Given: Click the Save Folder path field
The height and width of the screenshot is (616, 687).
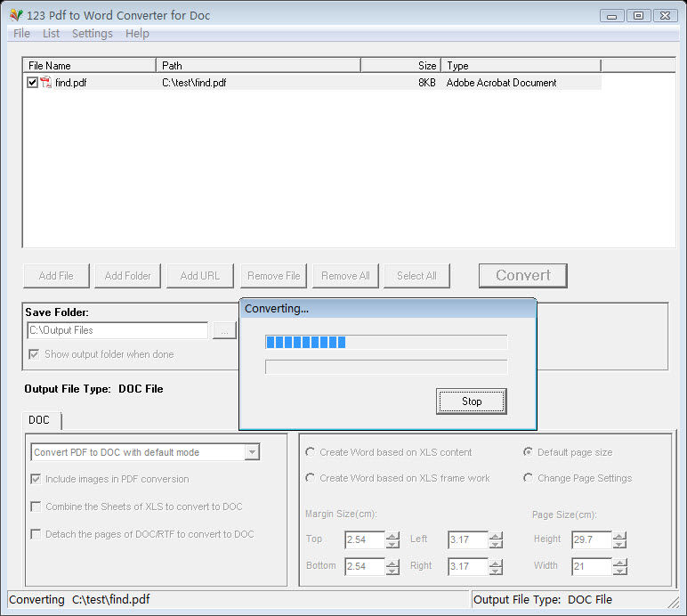Looking at the screenshot, I should pos(117,330).
